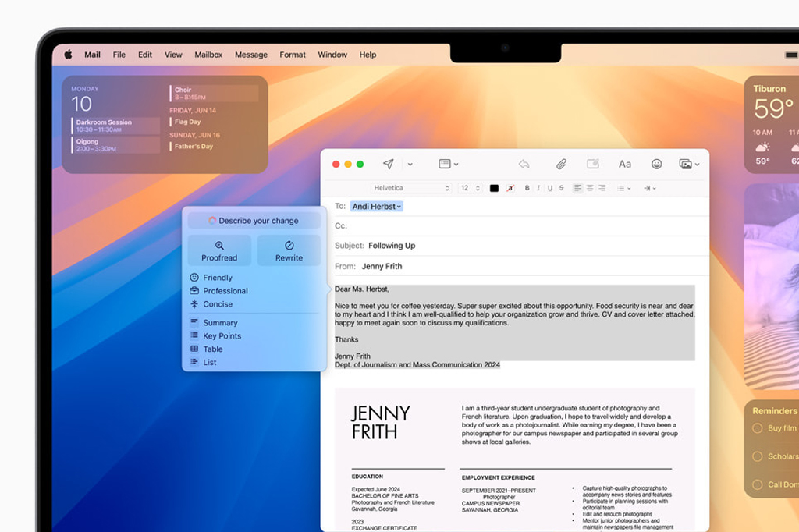Open the black text color swatch

tap(494, 188)
